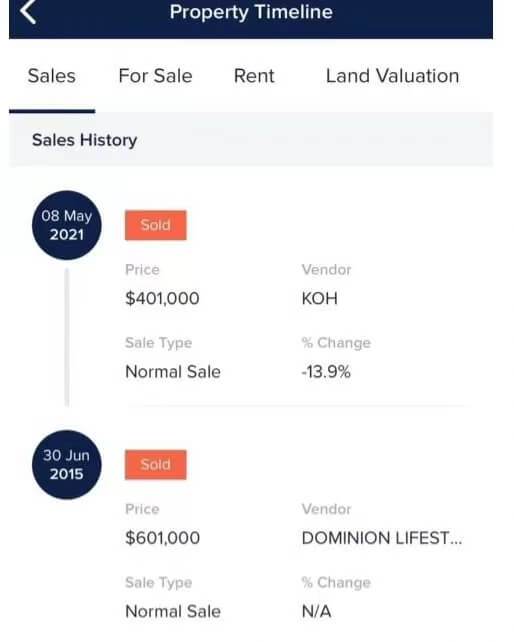Screen dimensions: 514x642
Task: Switch to the Rent tab
Action: 254,76
